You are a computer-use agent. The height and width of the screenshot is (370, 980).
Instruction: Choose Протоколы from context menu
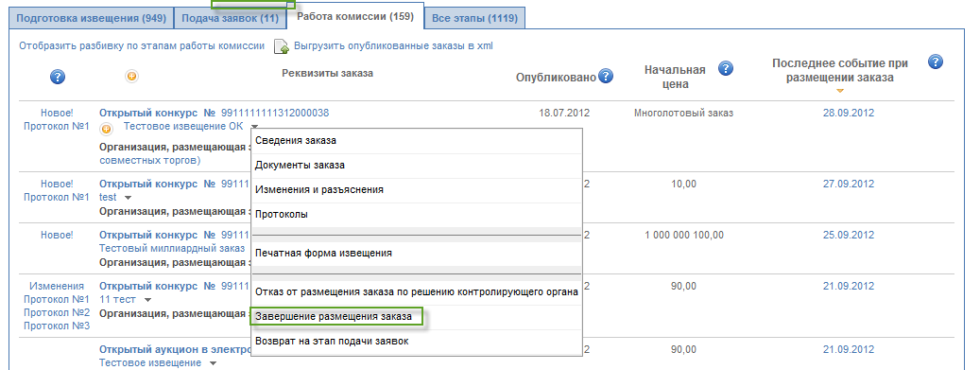click(416, 214)
